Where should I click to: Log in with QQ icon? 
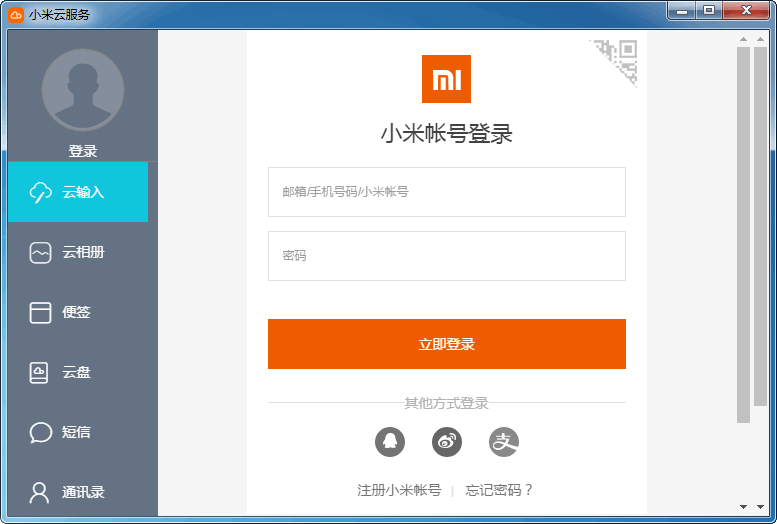[x=390, y=442]
